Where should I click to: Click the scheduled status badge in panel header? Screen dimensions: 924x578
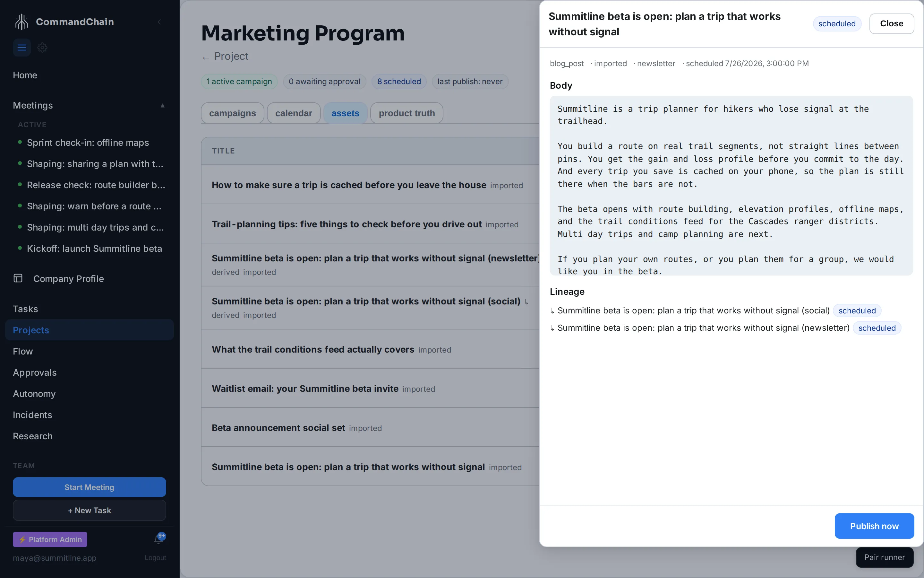pos(837,24)
